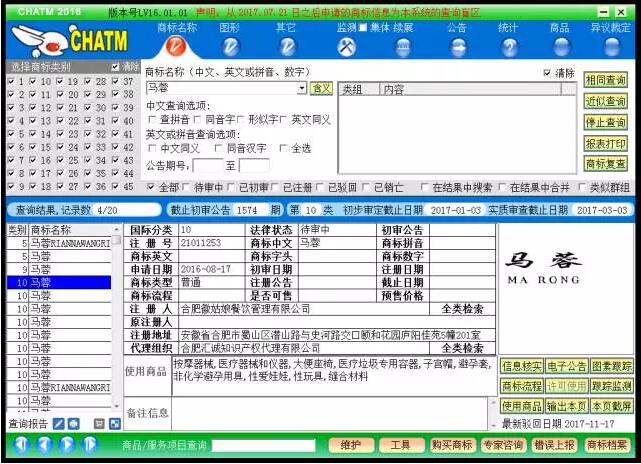Click the 商品 toolbar icon
641x464 pixels.
(x=560, y=46)
